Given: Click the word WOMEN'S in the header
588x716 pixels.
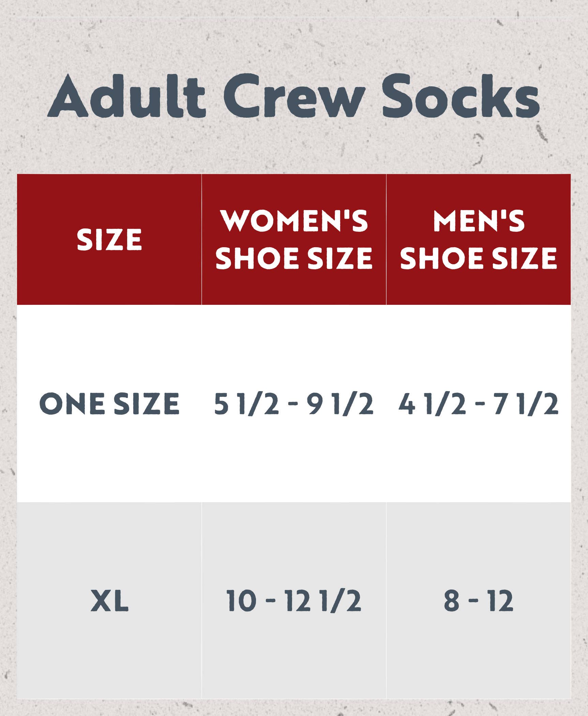Looking at the screenshot, I should 294,221.
